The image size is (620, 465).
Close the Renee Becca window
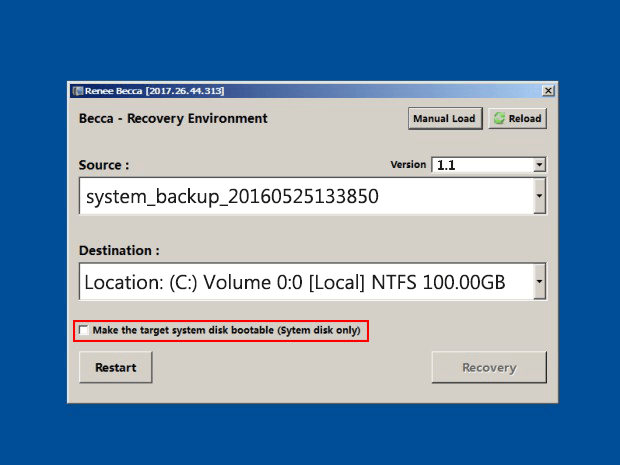[x=548, y=91]
